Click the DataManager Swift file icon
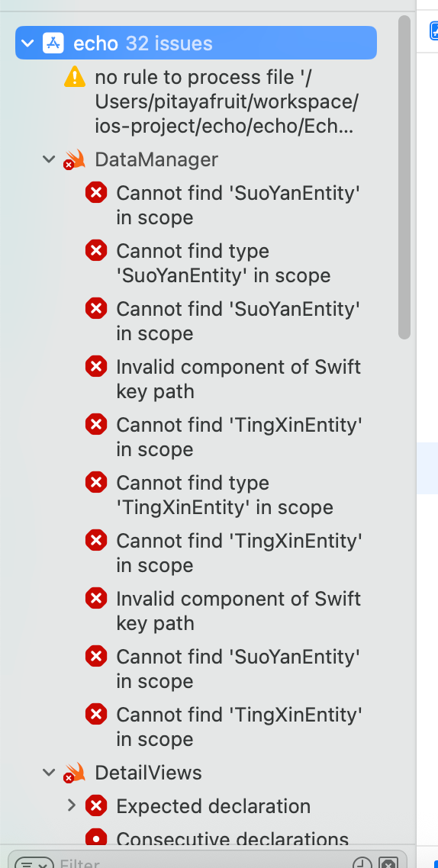The width and height of the screenshot is (438, 868). click(x=75, y=159)
